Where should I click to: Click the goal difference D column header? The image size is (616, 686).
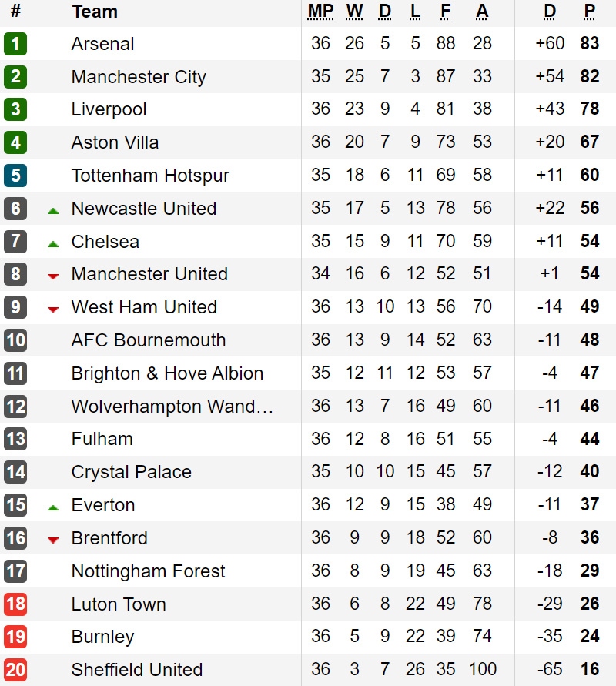click(x=550, y=12)
